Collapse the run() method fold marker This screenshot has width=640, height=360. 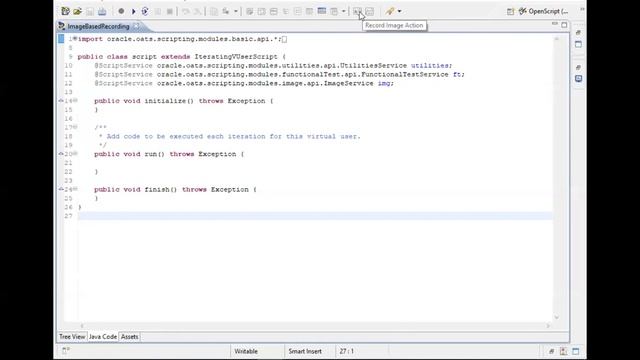pos(75,153)
